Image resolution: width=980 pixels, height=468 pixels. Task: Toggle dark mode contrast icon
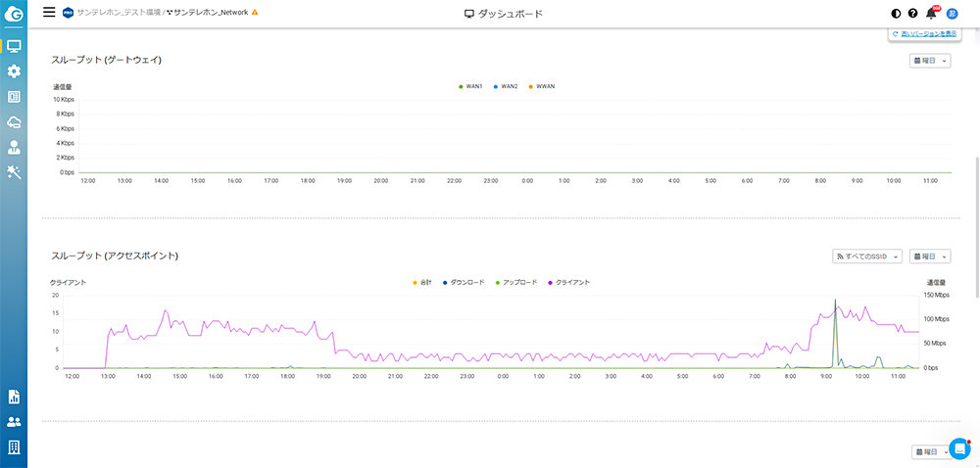pos(897,13)
